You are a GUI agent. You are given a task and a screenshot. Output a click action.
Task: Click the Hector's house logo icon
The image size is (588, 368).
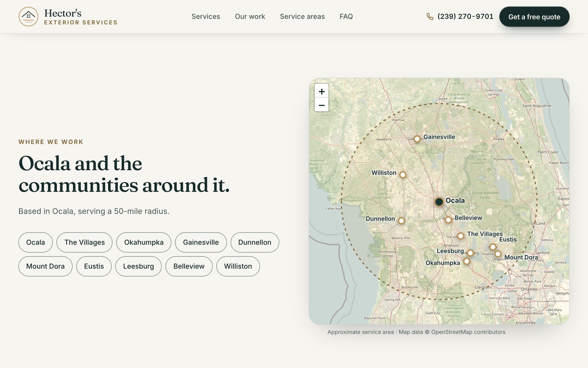click(x=28, y=17)
